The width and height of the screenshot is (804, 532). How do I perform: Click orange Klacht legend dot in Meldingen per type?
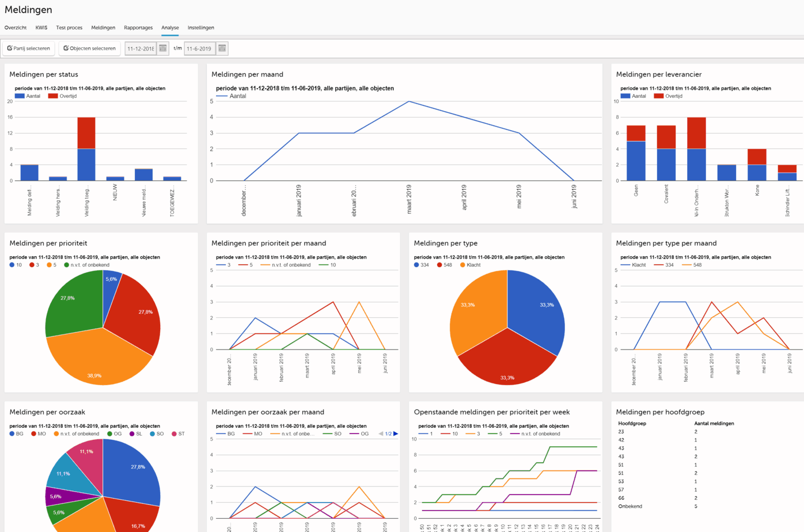462,265
